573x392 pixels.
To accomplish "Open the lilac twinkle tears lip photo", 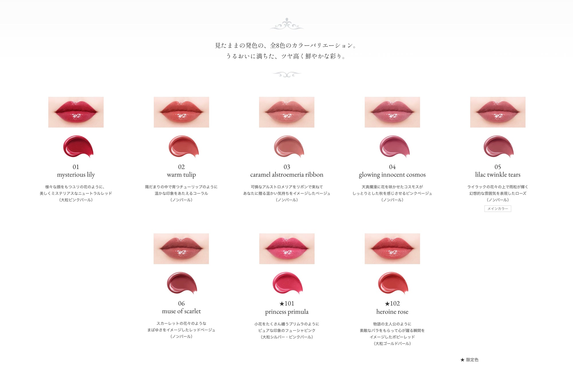I will [498, 112].
